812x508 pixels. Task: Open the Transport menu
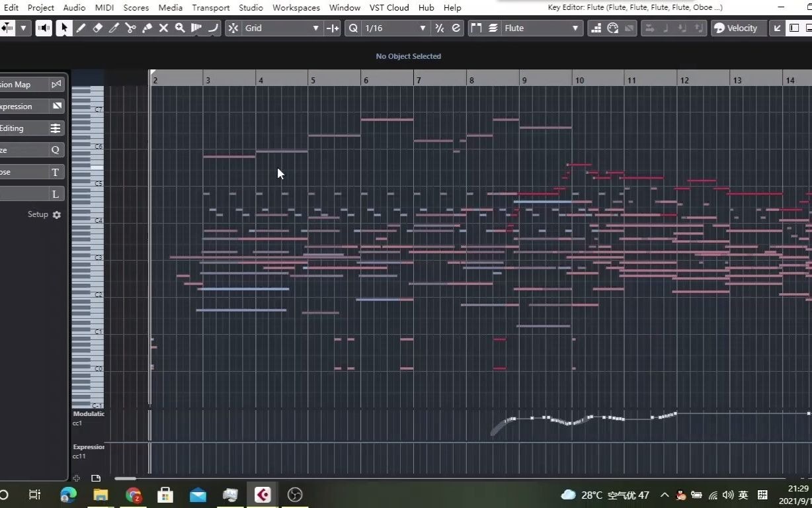point(211,7)
